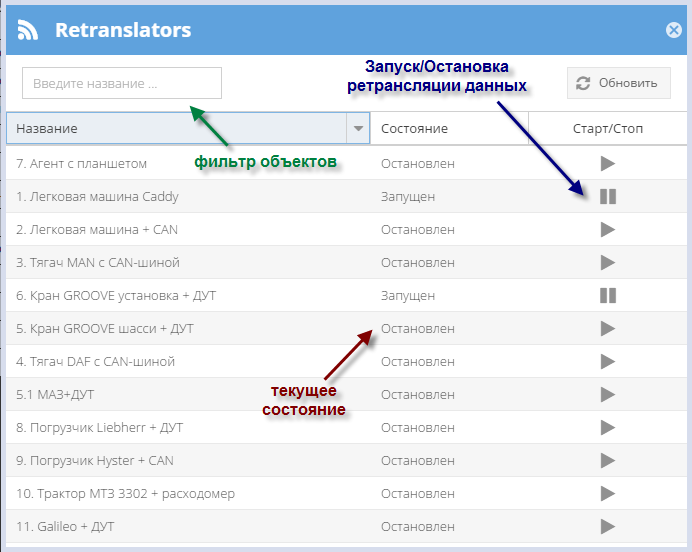Click the Обновить refresh button

point(618,83)
